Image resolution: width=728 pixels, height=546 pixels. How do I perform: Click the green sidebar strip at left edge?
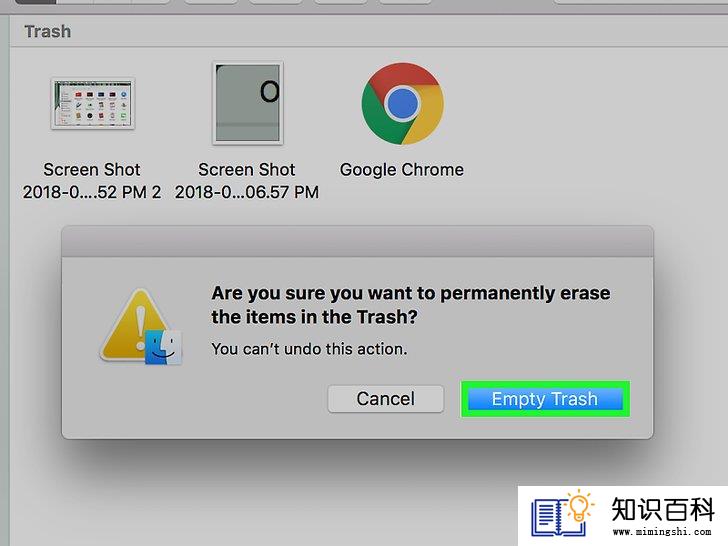[x=5, y=279]
